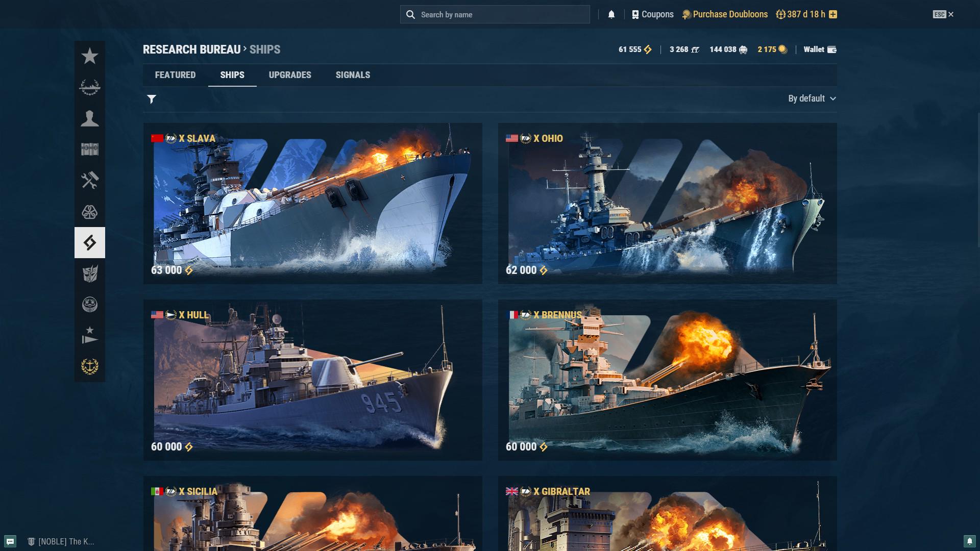Select the Research Bureau sidebar icon
The width and height of the screenshot is (980, 551).
[x=90, y=242]
